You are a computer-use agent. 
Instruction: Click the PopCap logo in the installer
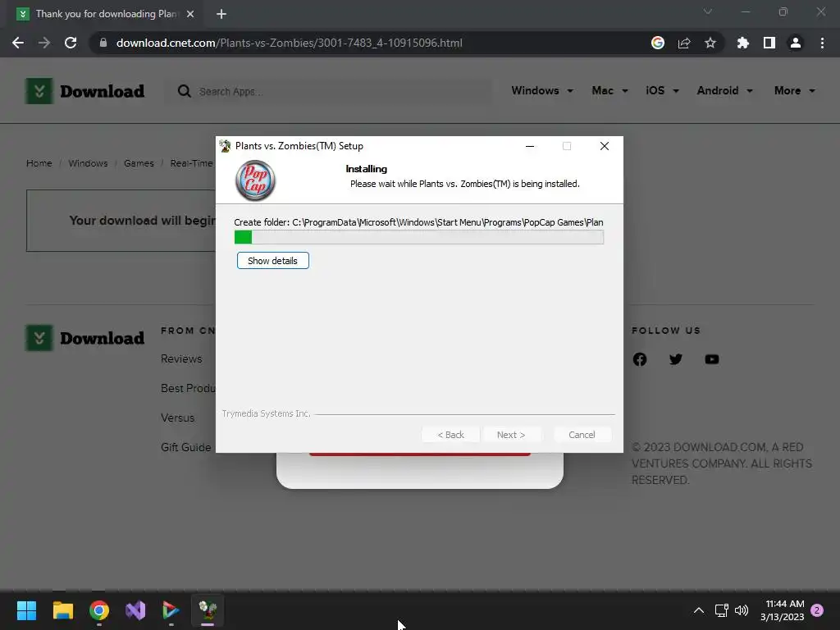click(x=256, y=180)
